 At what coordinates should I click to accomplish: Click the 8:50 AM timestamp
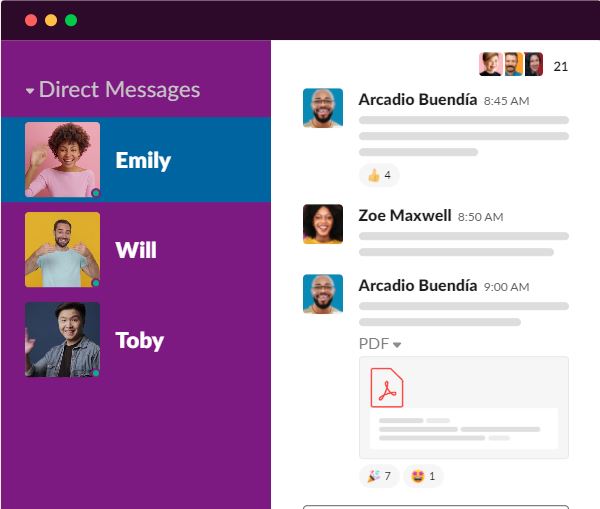pos(480,217)
